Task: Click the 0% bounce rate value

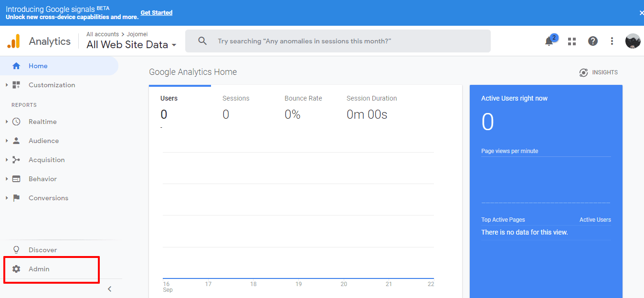Action: (x=292, y=114)
